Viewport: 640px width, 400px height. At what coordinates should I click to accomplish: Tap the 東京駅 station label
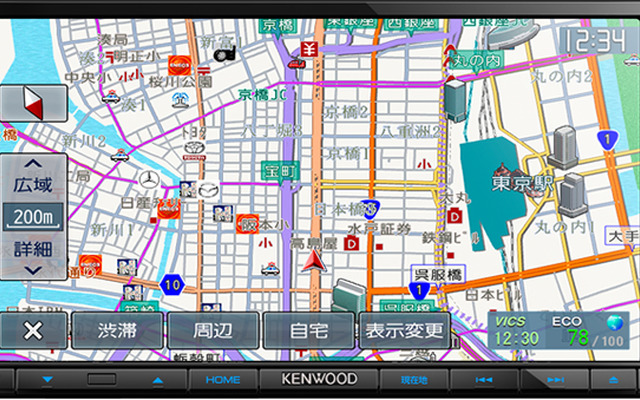[522, 184]
